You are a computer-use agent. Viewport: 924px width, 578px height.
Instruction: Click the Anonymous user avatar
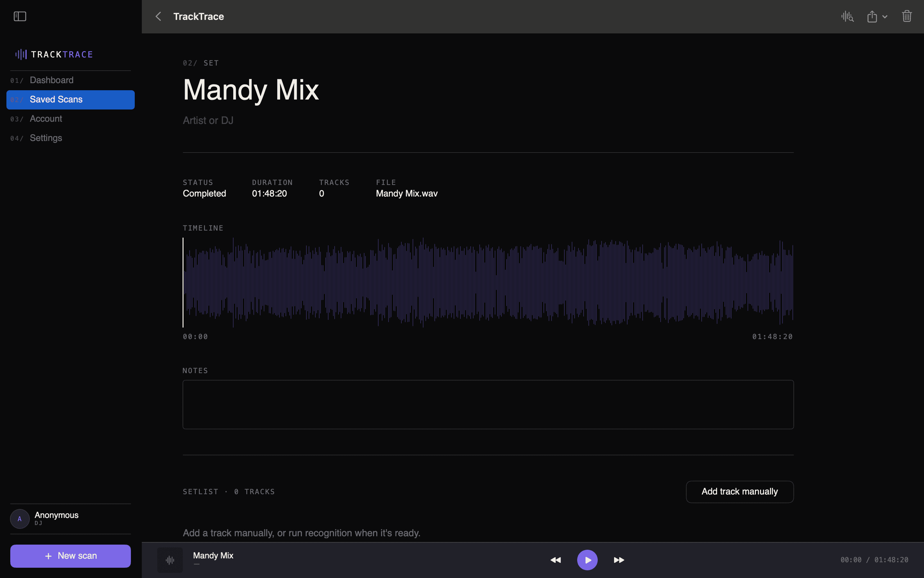(20, 519)
